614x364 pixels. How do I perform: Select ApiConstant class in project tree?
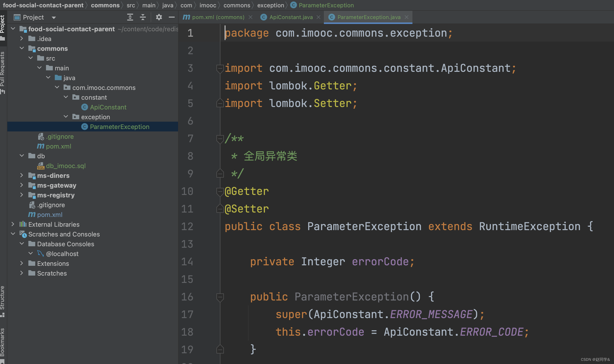[x=108, y=107]
